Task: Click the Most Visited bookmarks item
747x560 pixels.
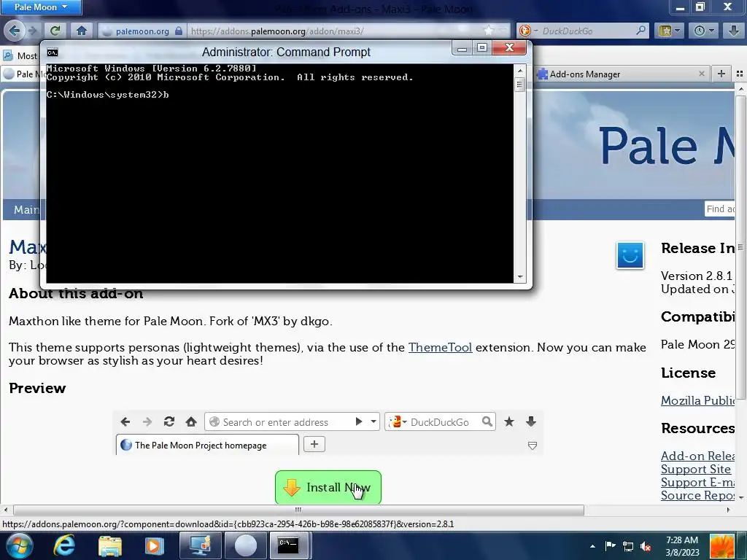Action: 20,55
